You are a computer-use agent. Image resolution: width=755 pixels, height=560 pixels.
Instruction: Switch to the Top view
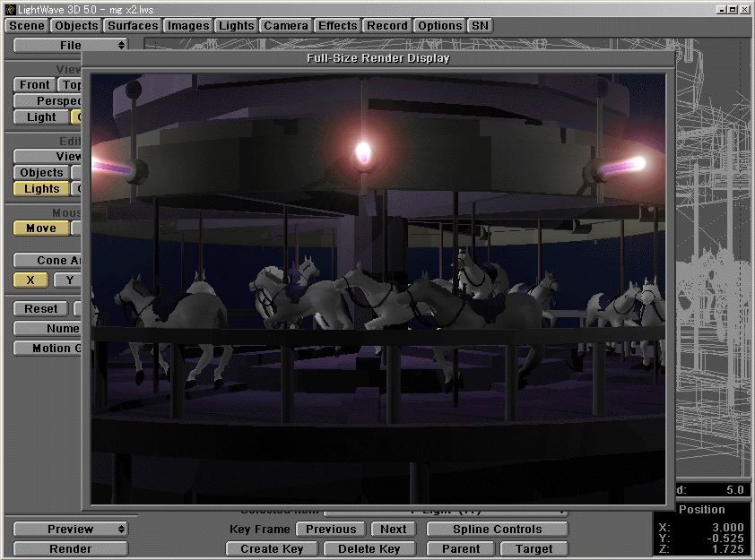pyautogui.click(x=72, y=84)
